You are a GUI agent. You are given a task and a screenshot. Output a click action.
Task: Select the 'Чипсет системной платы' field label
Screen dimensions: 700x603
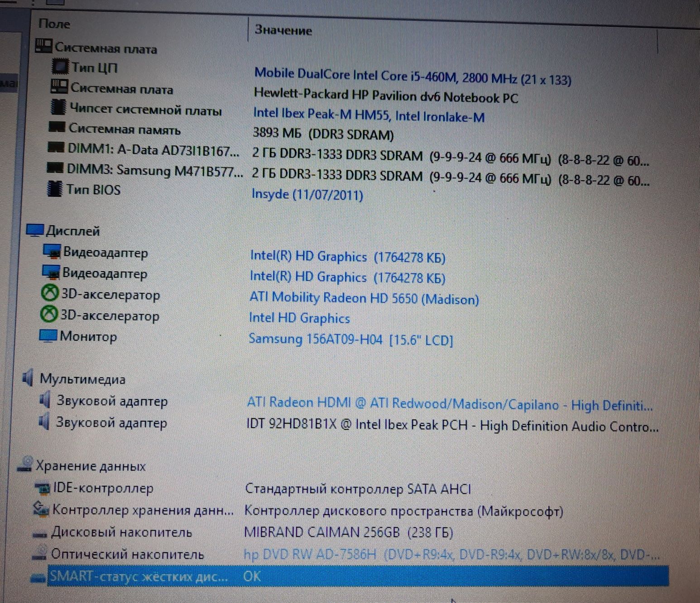pos(146,109)
